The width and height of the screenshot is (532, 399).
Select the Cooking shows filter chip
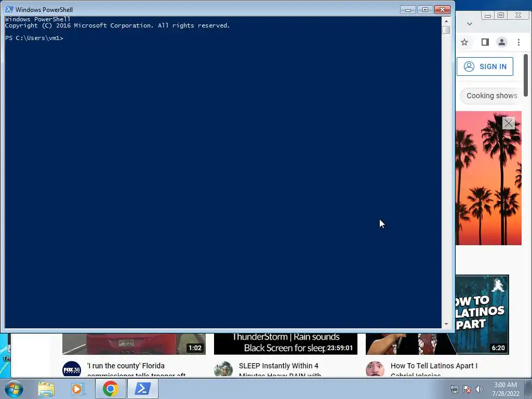click(x=491, y=96)
